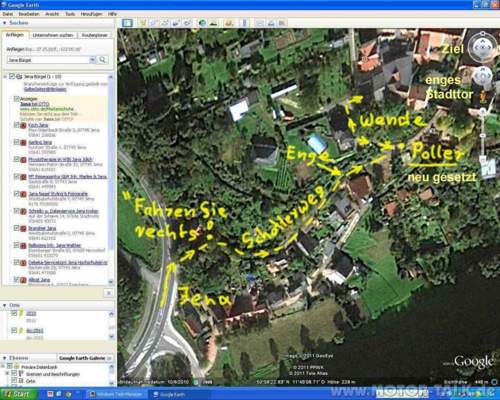Clear search results with the X button
The height and width of the screenshot is (400, 500).
(x=108, y=293)
